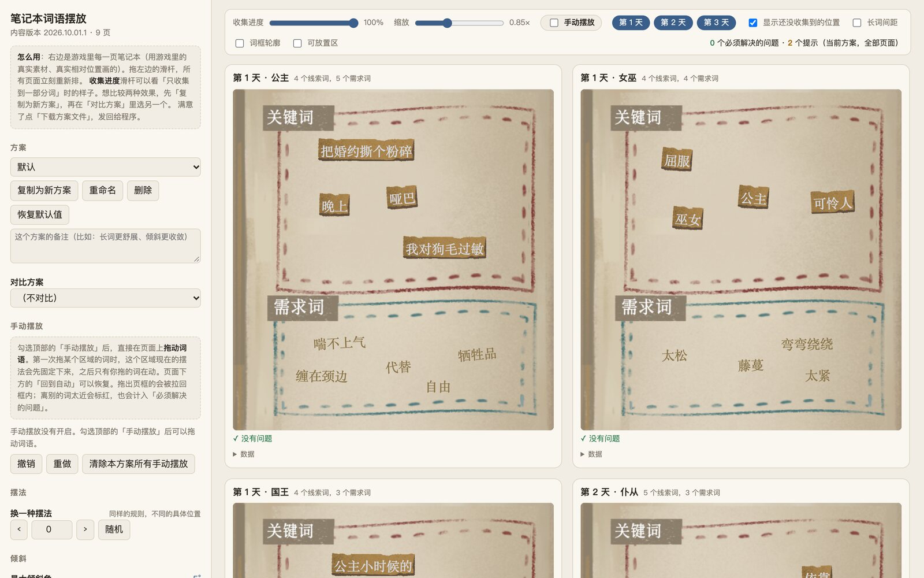Click the 撤销 button

coord(26,464)
